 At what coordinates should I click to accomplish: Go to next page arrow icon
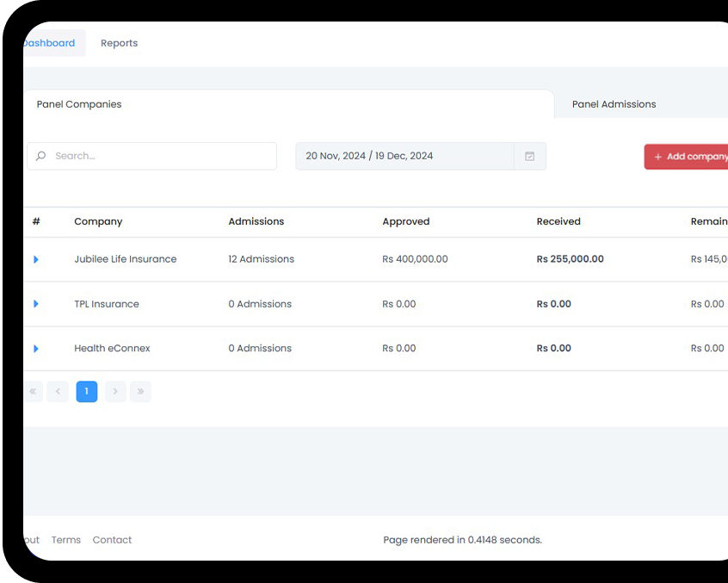[x=115, y=392]
